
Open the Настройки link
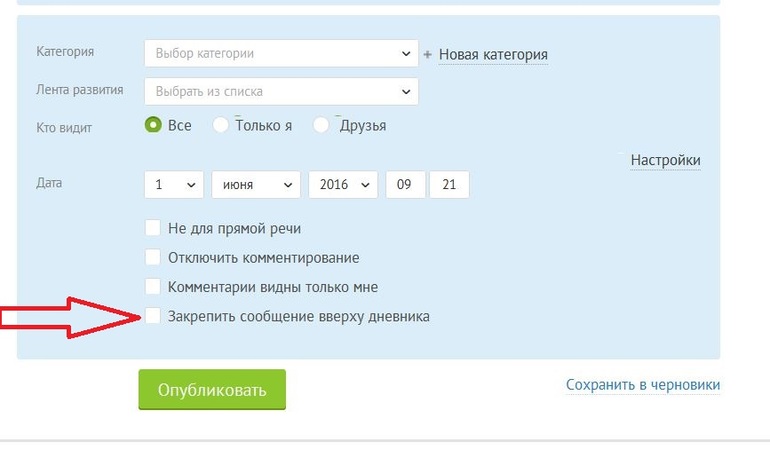[665, 160]
